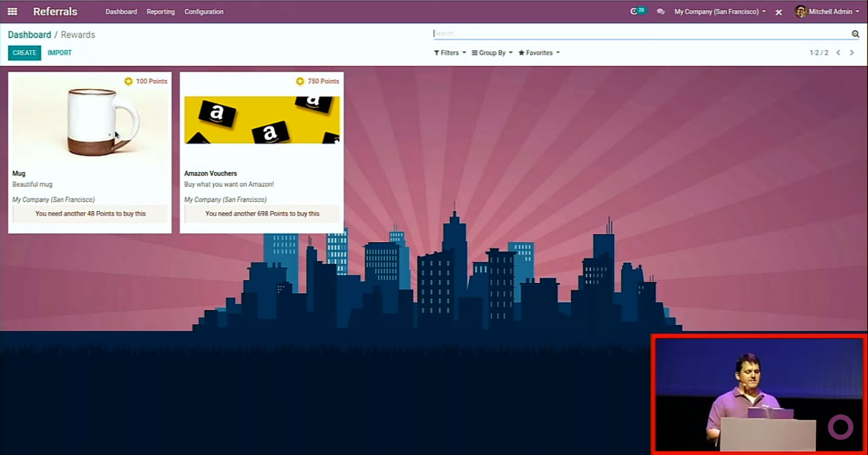Open the Mitchell Admin user menu

pos(827,11)
